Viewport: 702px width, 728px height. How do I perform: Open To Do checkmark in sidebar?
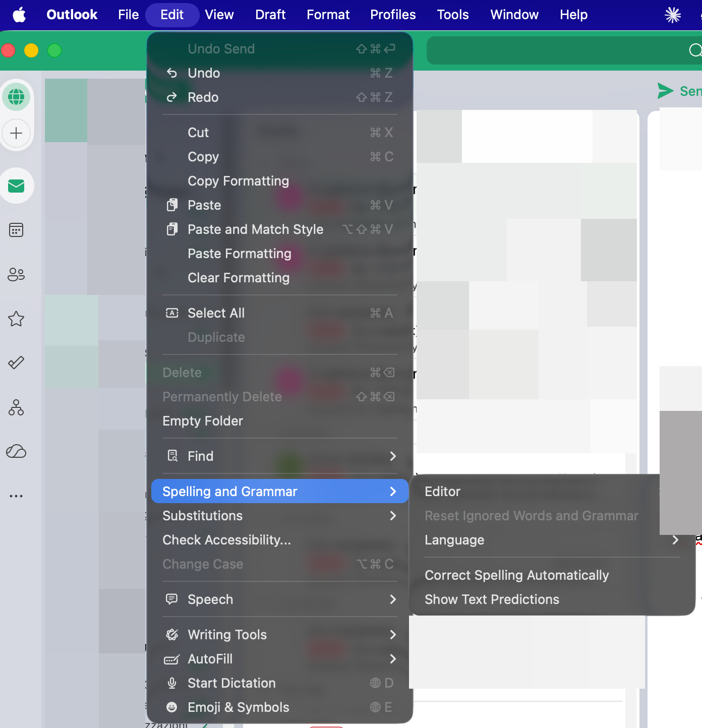[16, 362]
